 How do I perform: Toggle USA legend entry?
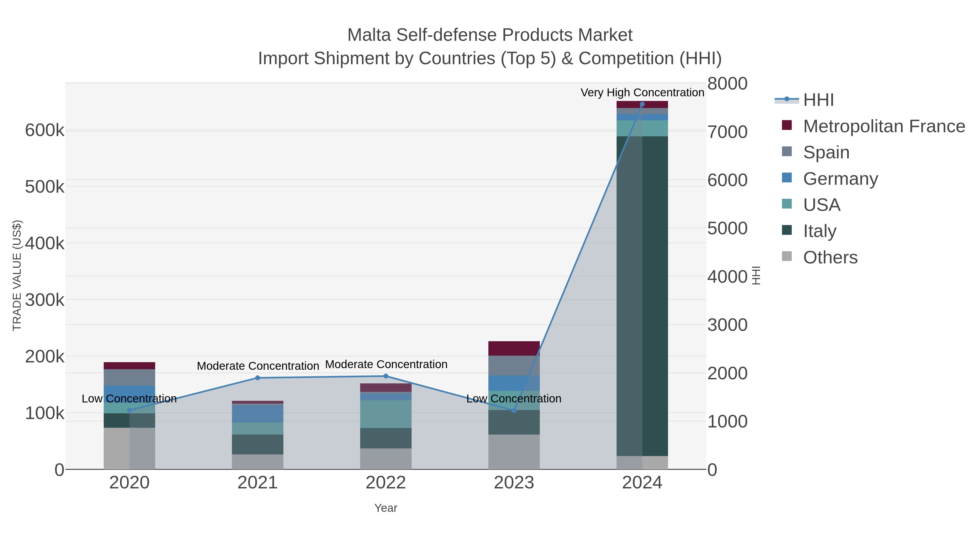pos(811,205)
